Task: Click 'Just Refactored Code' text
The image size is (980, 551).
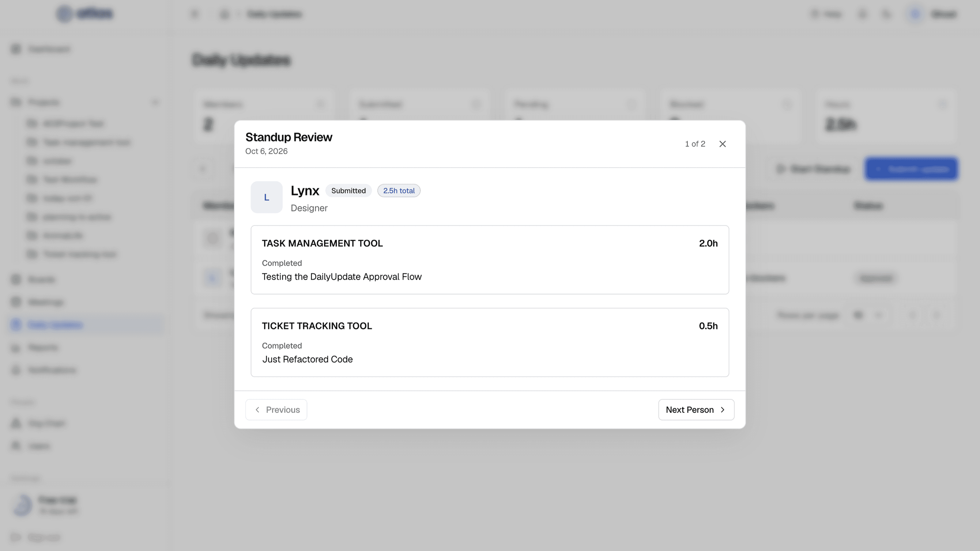Action: tap(307, 359)
